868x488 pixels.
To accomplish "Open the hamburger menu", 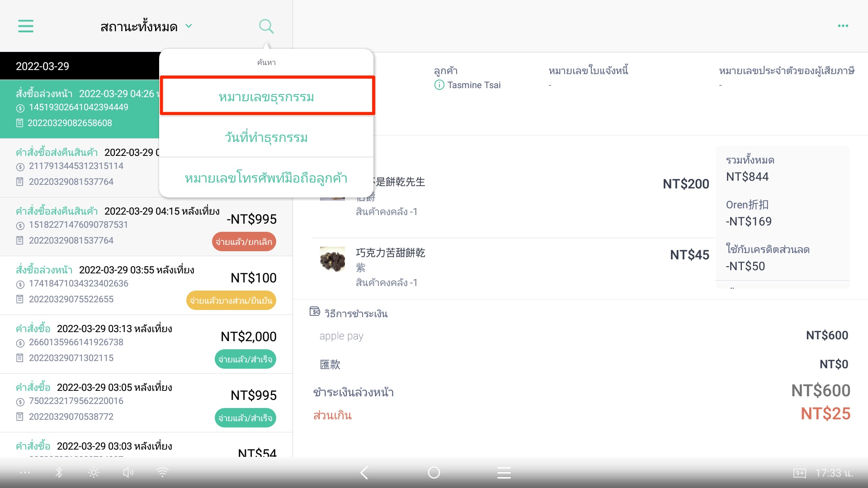I will click(x=26, y=26).
